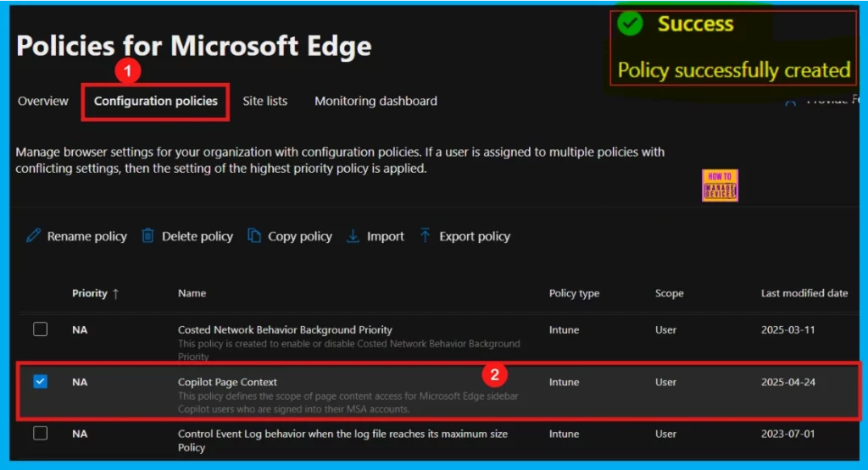The height and width of the screenshot is (470, 868).
Task: Click the Copy policy icon
Action: (x=254, y=236)
